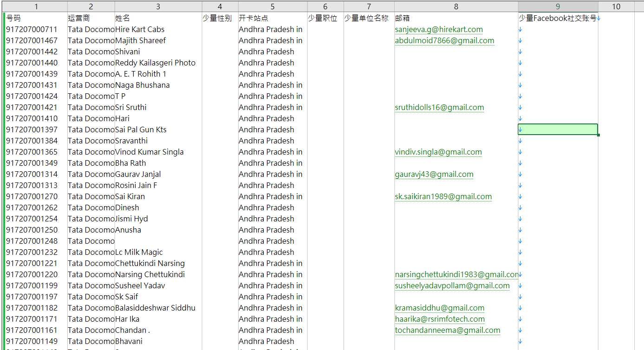Screen dimensions: 644x350
Task: Click the name Naga Bhushana
Action: [x=143, y=85]
